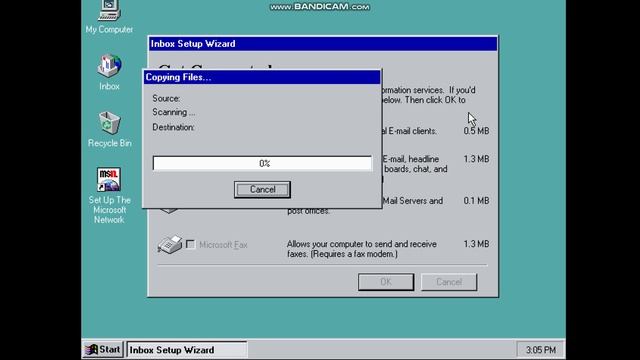Click OK in Inbox Setup Wizard
The width and height of the screenshot is (640, 360).
coord(386,282)
